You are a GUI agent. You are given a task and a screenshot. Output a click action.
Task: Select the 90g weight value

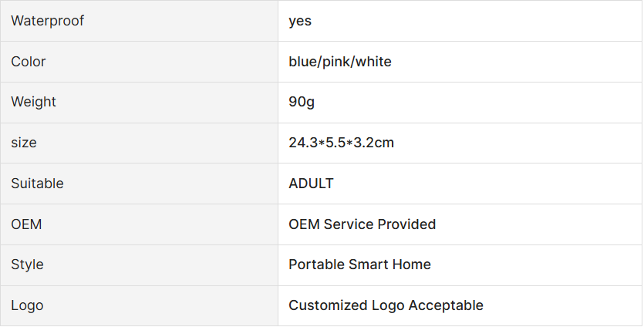tap(302, 102)
